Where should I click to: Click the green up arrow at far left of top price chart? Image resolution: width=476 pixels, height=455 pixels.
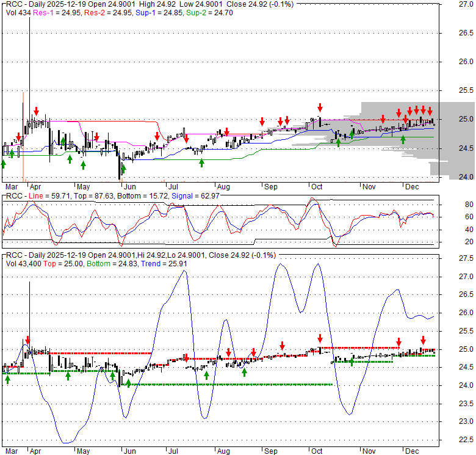(x=3, y=164)
